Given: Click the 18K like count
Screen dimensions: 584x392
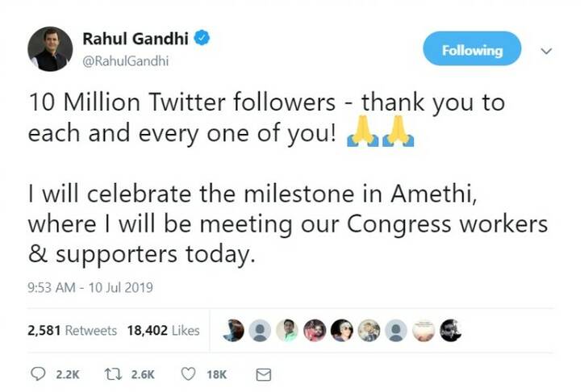Looking at the screenshot, I should click(216, 374).
